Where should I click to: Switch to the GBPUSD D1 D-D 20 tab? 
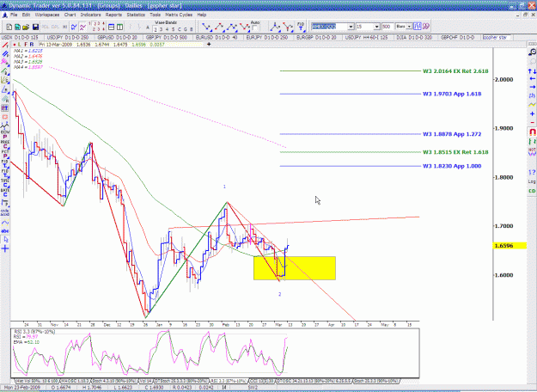(117, 37)
